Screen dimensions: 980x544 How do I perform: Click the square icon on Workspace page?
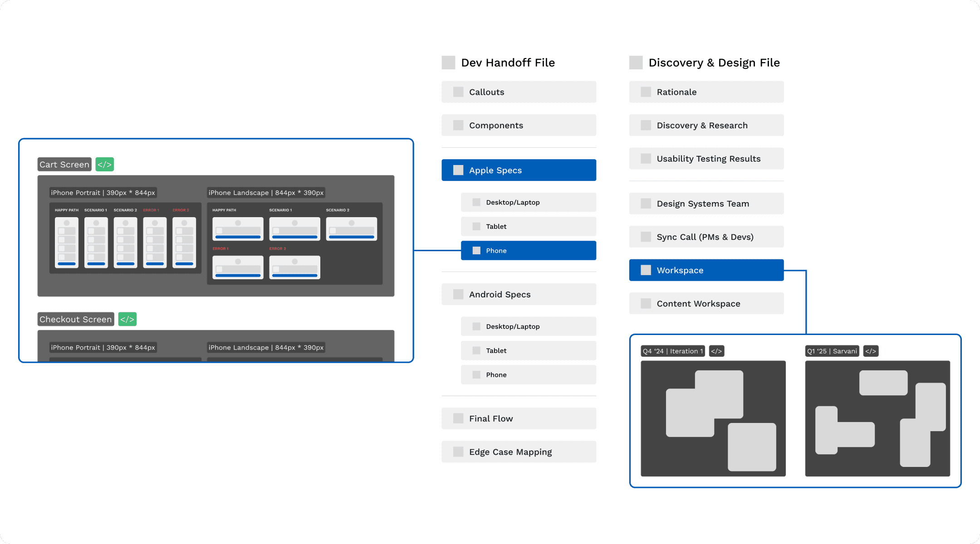tap(646, 270)
